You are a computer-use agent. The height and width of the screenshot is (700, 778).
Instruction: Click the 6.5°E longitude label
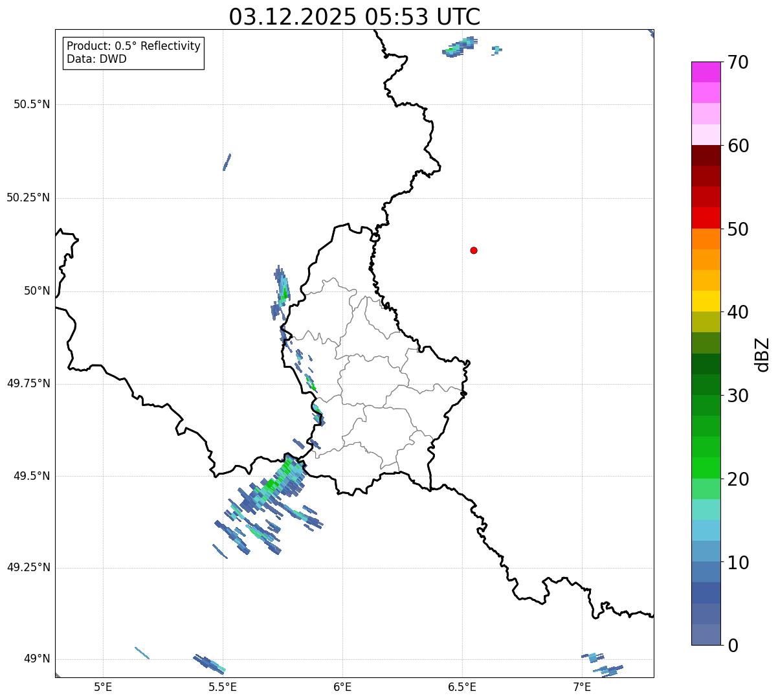click(x=462, y=686)
